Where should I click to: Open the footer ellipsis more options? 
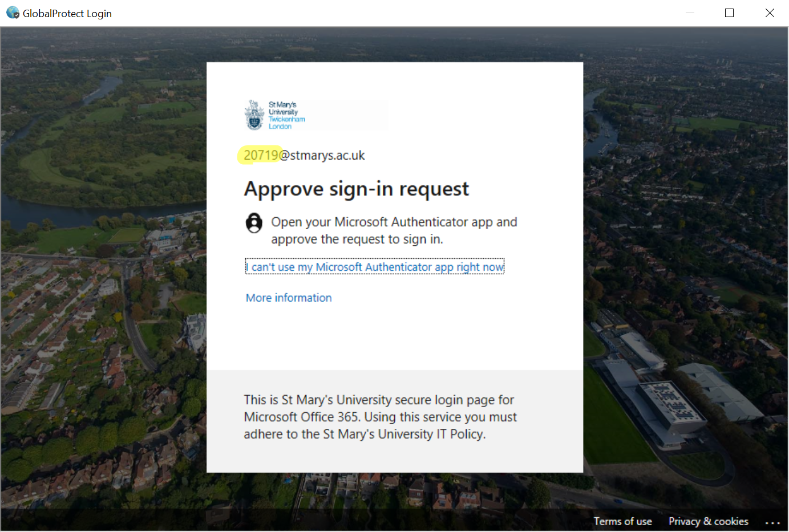point(772,522)
